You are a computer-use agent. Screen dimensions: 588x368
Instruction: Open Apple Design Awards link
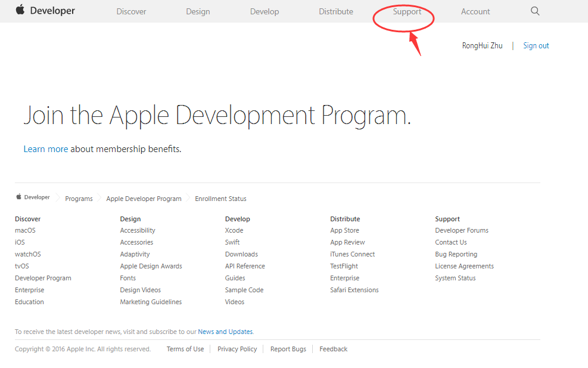pyautogui.click(x=151, y=266)
